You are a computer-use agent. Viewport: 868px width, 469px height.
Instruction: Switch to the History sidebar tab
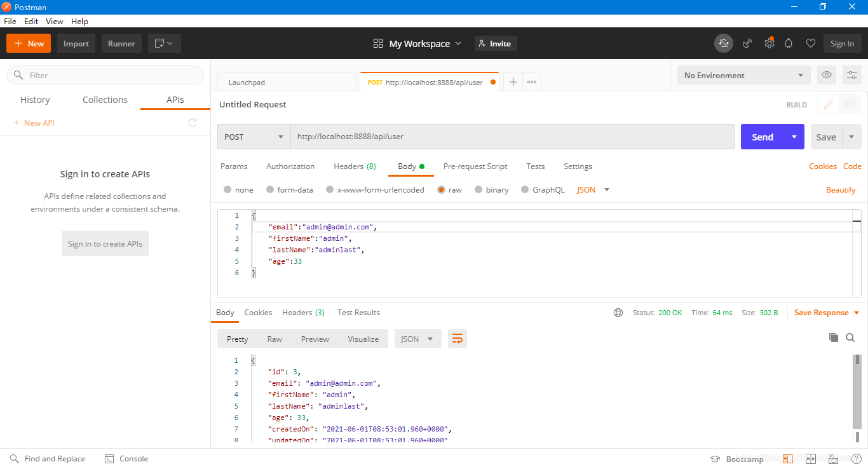point(35,100)
